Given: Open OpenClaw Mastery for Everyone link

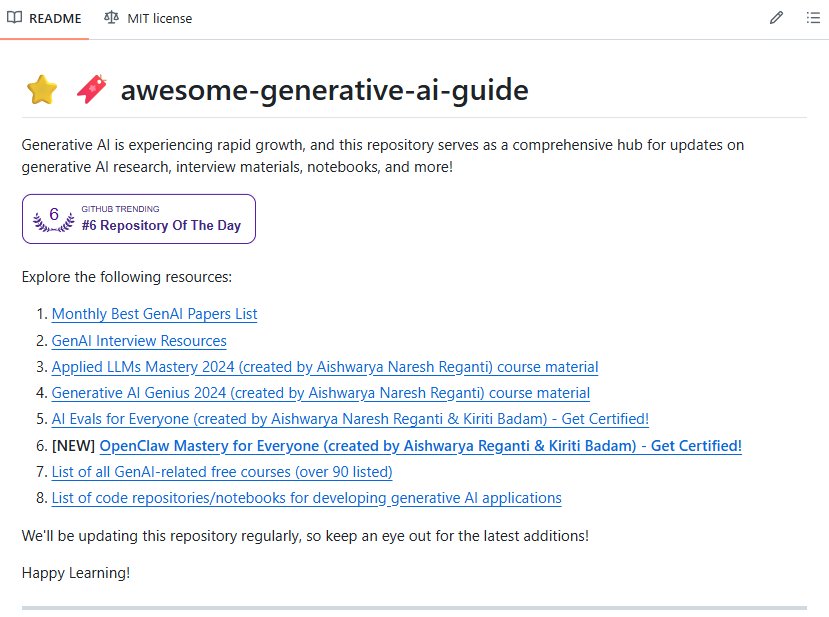Looking at the screenshot, I should coord(420,446).
